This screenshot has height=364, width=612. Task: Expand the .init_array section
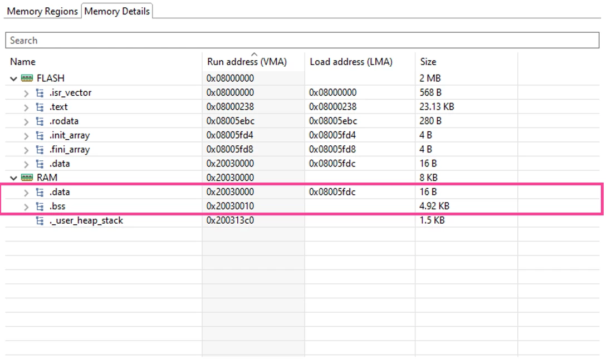[26, 136]
